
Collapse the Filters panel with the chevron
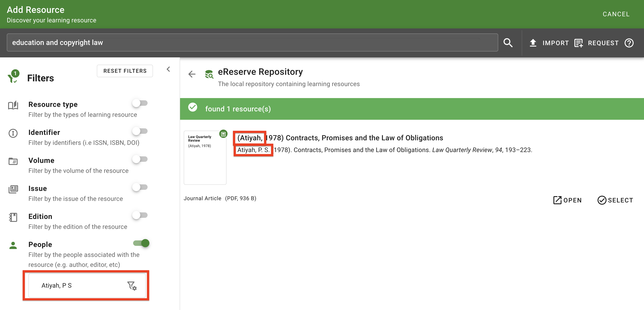tap(169, 69)
